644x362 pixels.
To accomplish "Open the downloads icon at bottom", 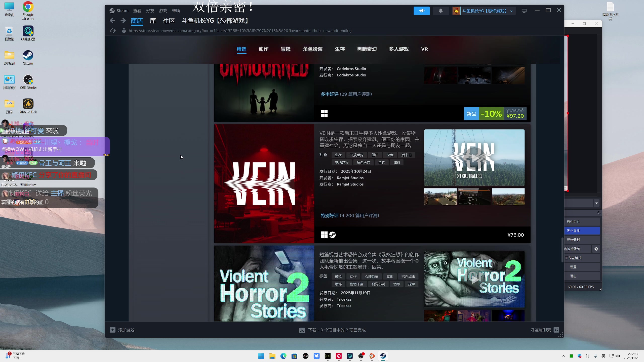I will pyautogui.click(x=302, y=330).
